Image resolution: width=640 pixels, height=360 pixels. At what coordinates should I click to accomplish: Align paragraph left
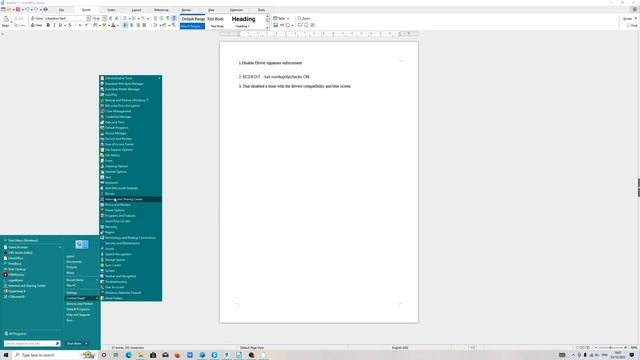[x=125, y=25]
